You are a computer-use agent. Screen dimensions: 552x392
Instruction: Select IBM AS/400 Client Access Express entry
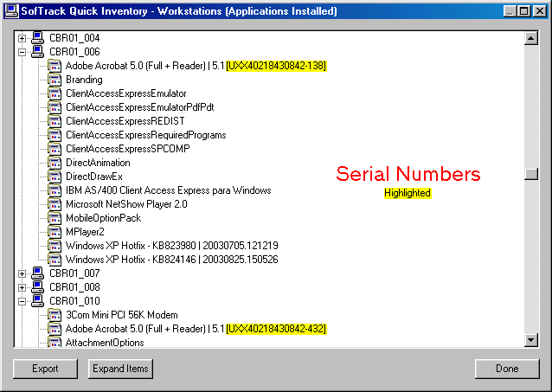(x=168, y=190)
